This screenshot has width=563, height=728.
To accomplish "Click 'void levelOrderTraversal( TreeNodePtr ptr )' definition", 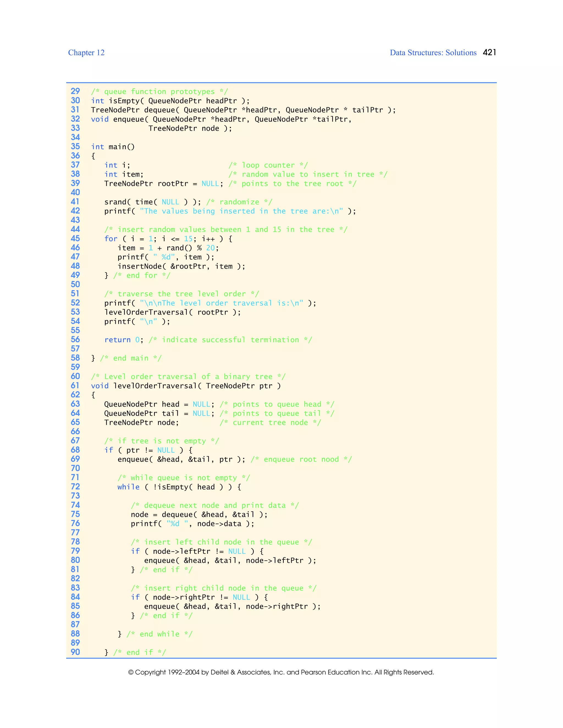I will tap(186, 386).
